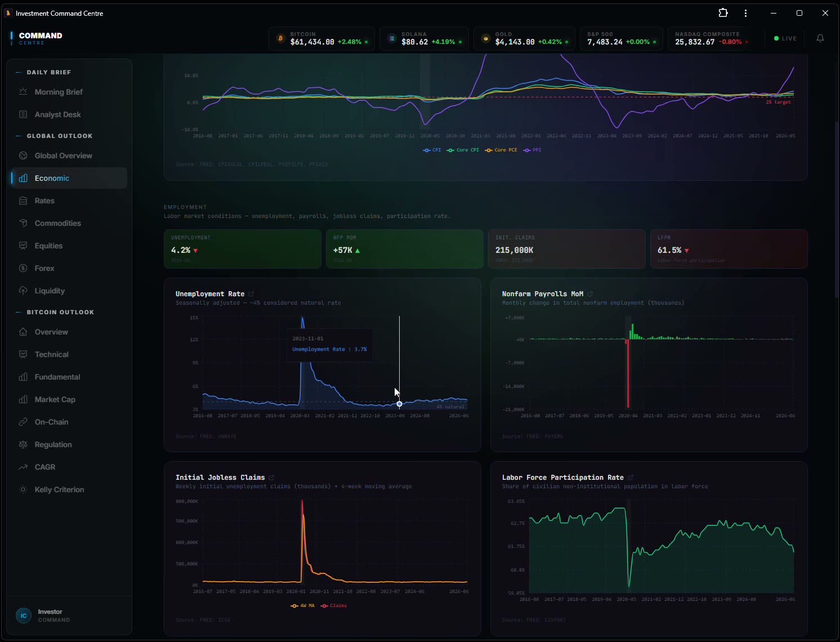This screenshot has height=642, width=840.
Task: Open the On-Chain page
Action: click(x=69, y=422)
